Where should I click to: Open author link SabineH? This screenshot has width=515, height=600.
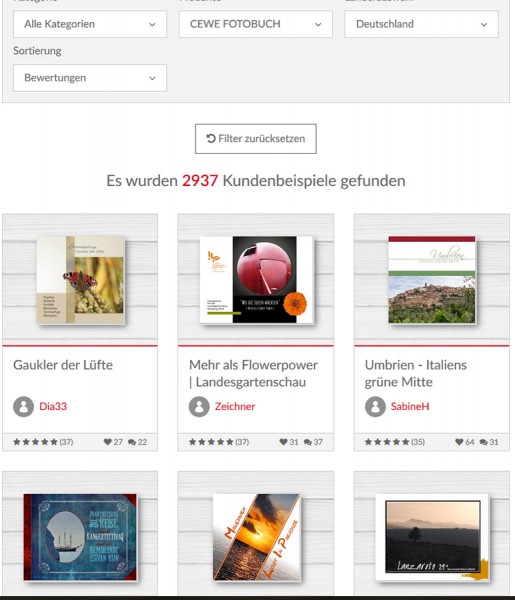point(410,406)
